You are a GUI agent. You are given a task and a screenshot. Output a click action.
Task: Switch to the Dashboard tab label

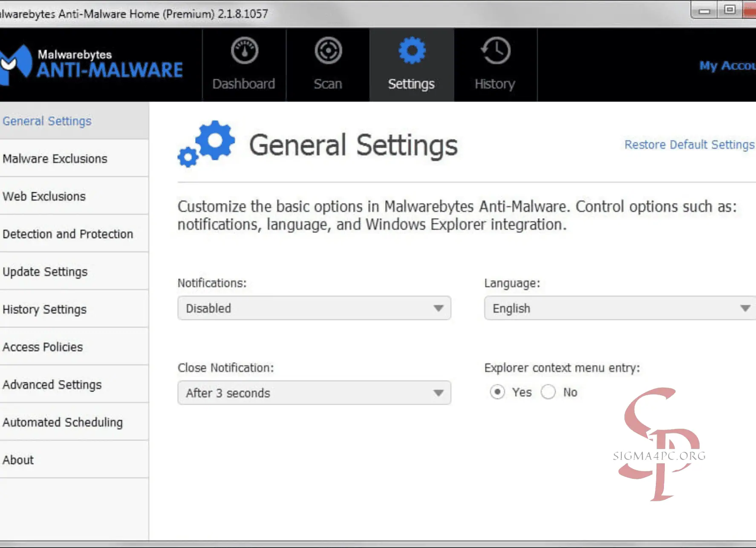(x=244, y=84)
